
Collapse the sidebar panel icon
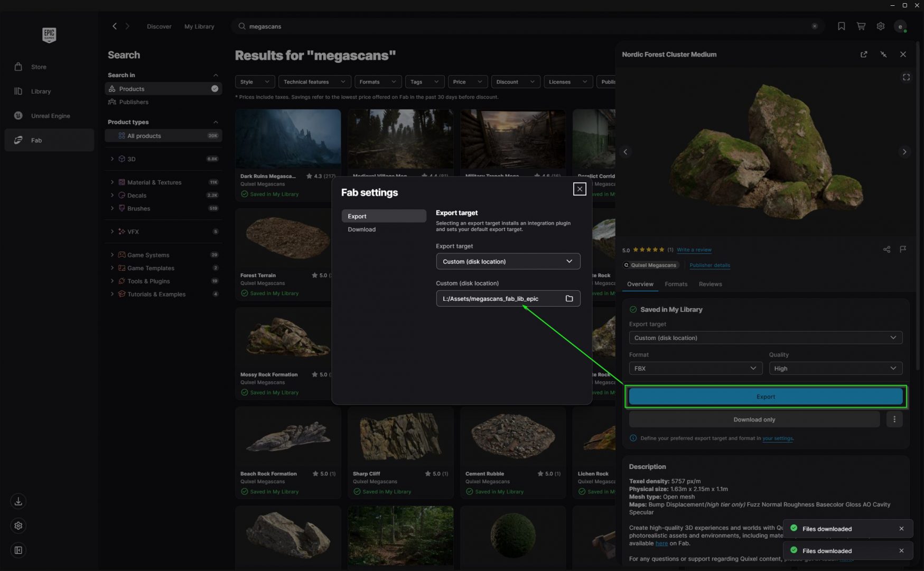18,550
